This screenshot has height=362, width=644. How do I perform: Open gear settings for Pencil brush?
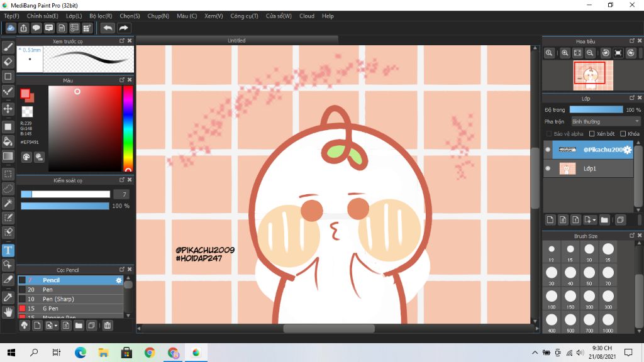pos(119,280)
